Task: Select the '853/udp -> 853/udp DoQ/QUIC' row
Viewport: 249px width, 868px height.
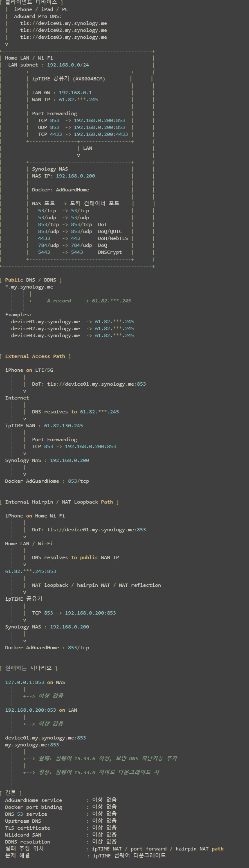Action: click(80, 231)
